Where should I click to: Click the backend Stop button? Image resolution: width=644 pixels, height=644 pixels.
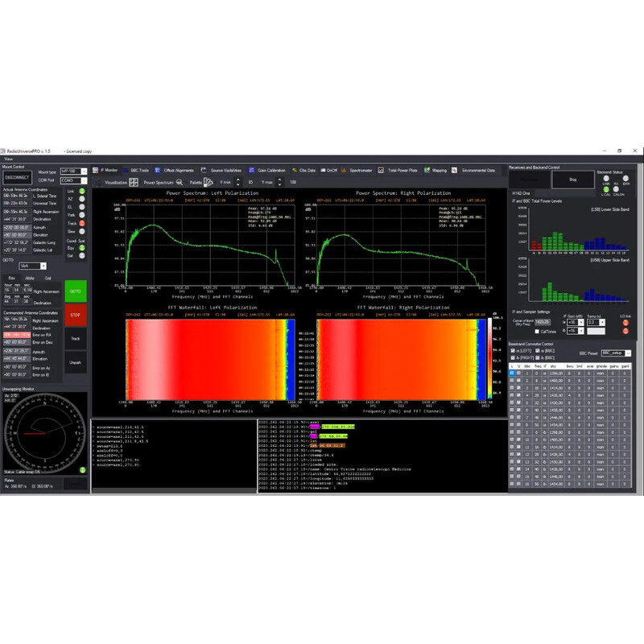click(x=573, y=180)
